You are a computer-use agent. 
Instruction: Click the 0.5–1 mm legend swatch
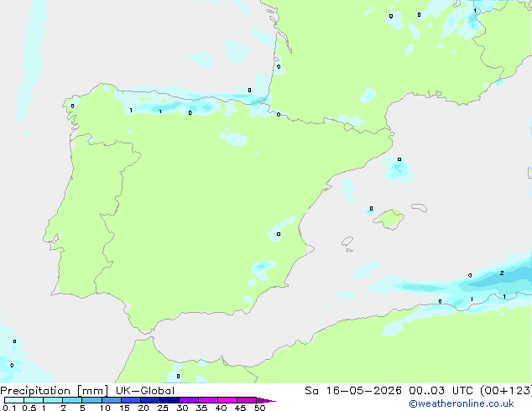coord(34,400)
